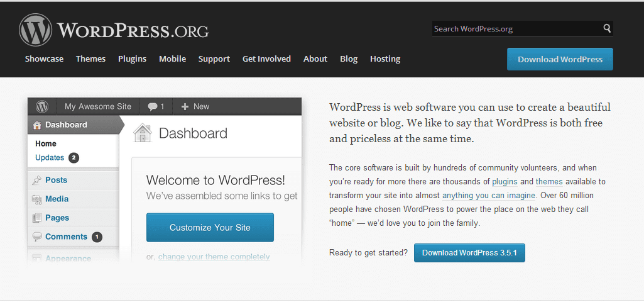Select My Awesome Site in admin bar
Screen dimensions: 644x307
pyautogui.click(x=98, y=107)
